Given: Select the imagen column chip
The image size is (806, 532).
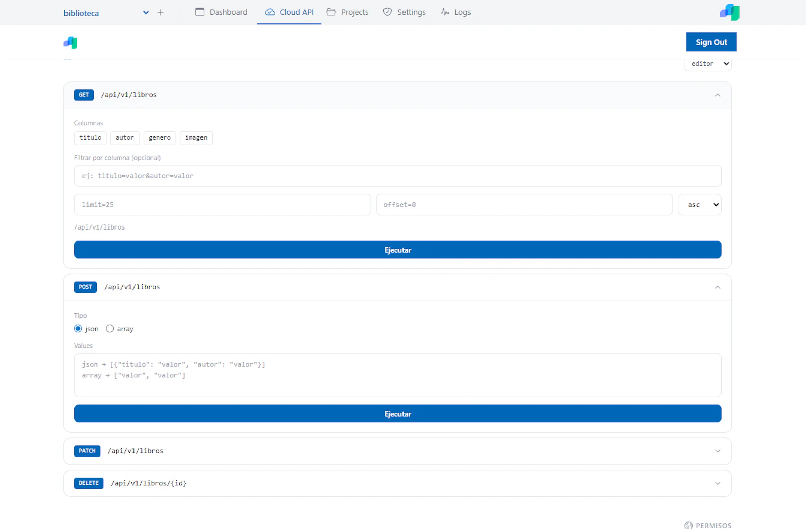Looking at the screenshot, I should pyautogui.click(x=196, y=138).
